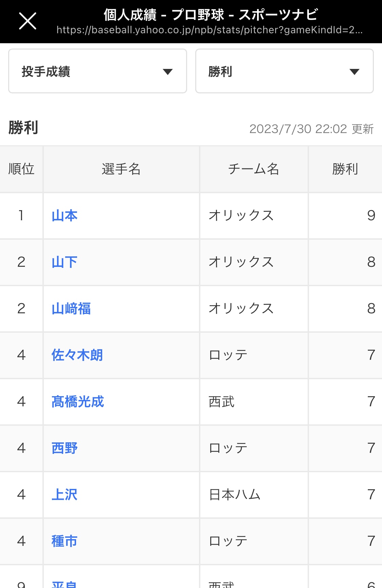This screenshot has width=382, height=588.
Task: Open the 投手成績 category dropdown
Action: point(97,71)
